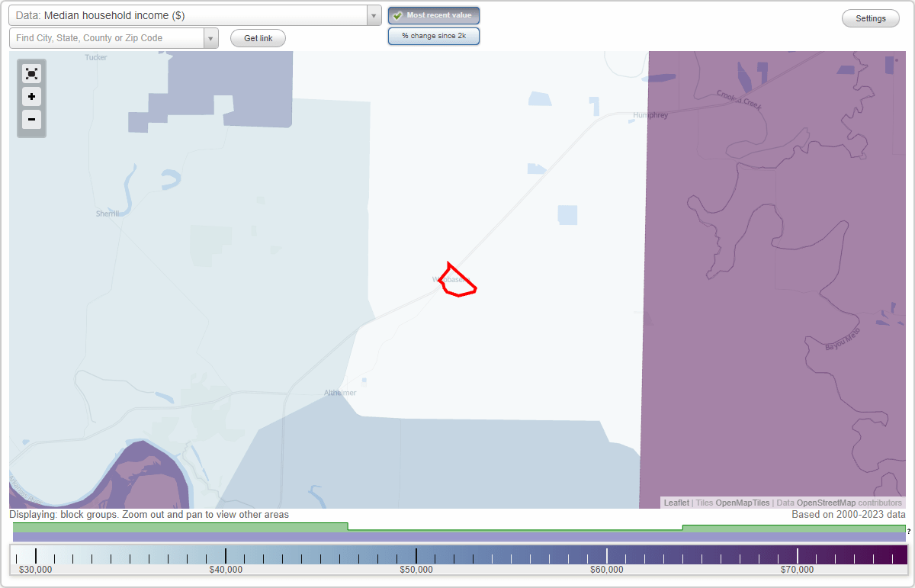
Task: Click the Get link button
Action: (258, 37)
